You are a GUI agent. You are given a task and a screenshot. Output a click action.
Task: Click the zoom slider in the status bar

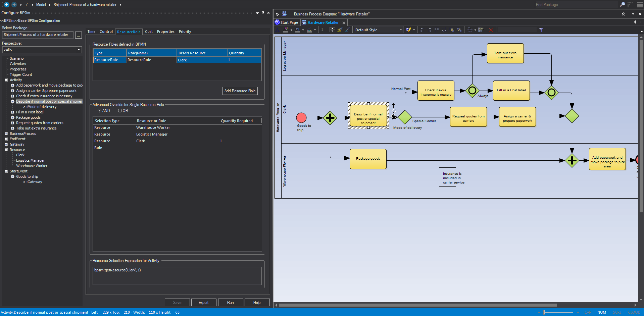[544, 312]
